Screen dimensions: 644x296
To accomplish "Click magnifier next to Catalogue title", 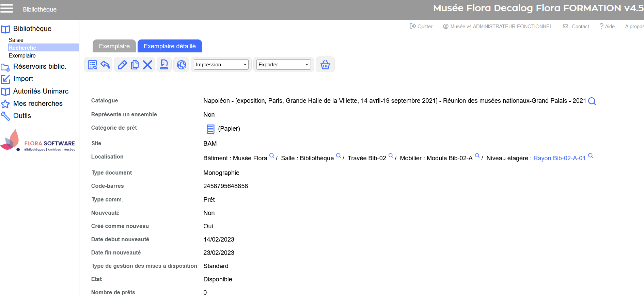I will 592,101.
